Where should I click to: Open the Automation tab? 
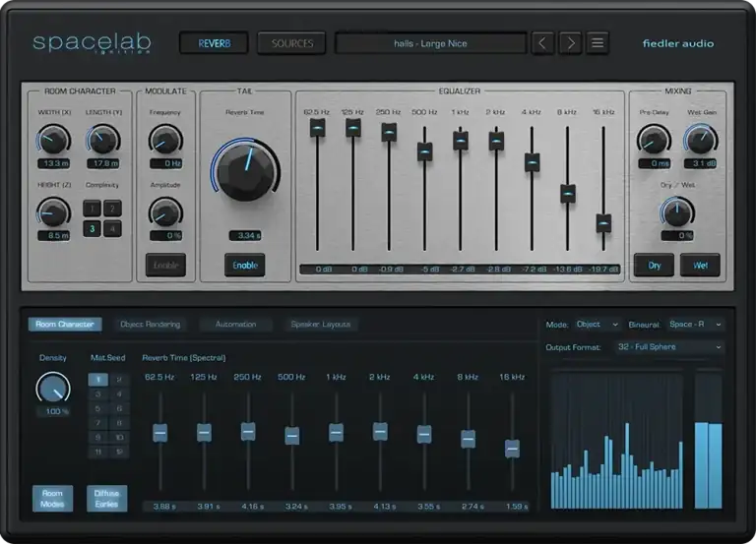click(x=236, y=325)
